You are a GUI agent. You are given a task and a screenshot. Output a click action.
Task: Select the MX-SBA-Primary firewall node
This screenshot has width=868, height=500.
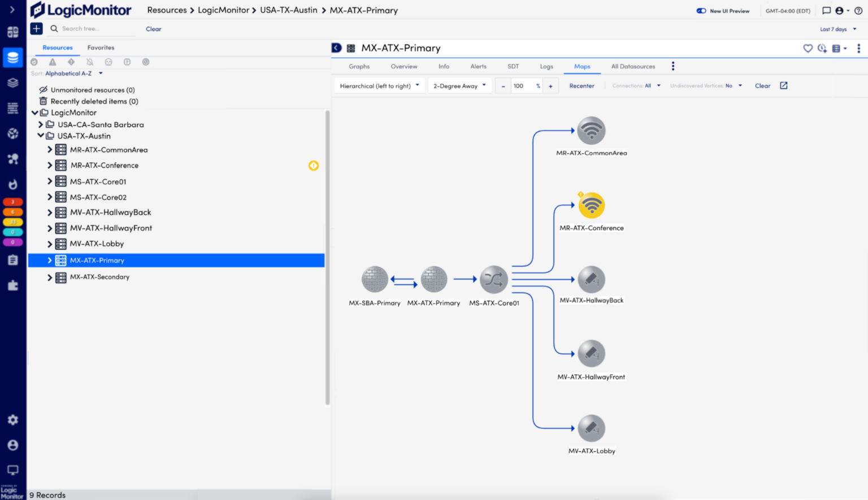(x=375, y=280)
